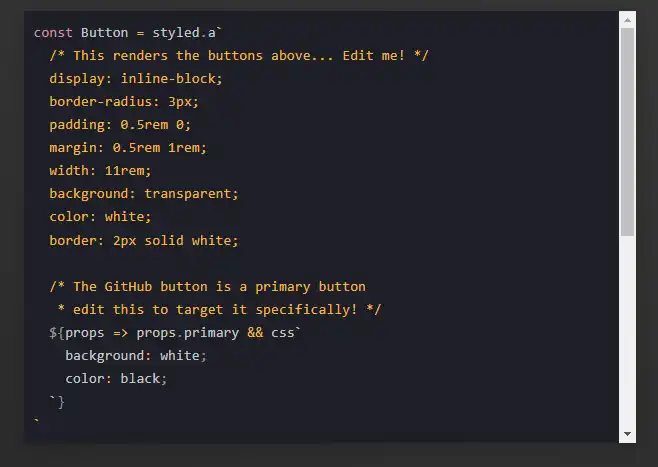658x467 pixels.
Task: Click the 'props => props.primary && css' line
Action: pos(175,333)
